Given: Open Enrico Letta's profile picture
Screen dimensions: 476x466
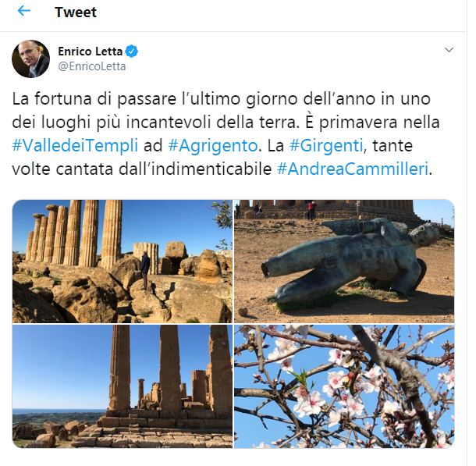Looking at the screenshot, I should 30,59.
